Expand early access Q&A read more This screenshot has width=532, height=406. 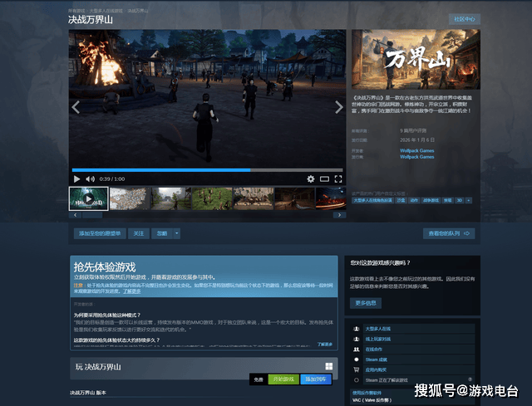tap(324, 343)
